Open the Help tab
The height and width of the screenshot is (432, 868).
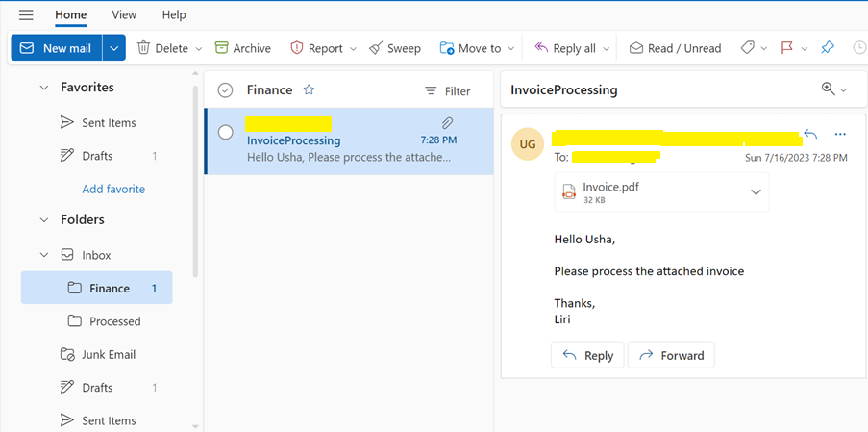pos(174,15)
